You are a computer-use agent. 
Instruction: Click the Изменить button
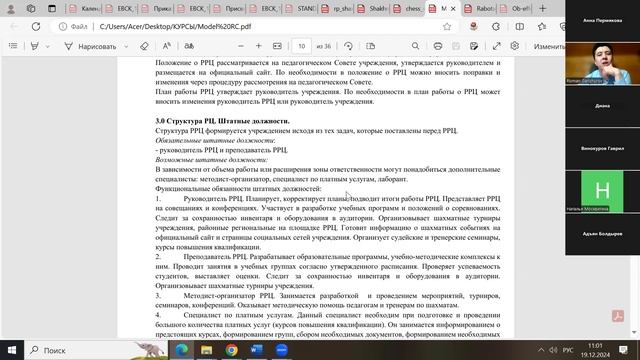(549, 47)
